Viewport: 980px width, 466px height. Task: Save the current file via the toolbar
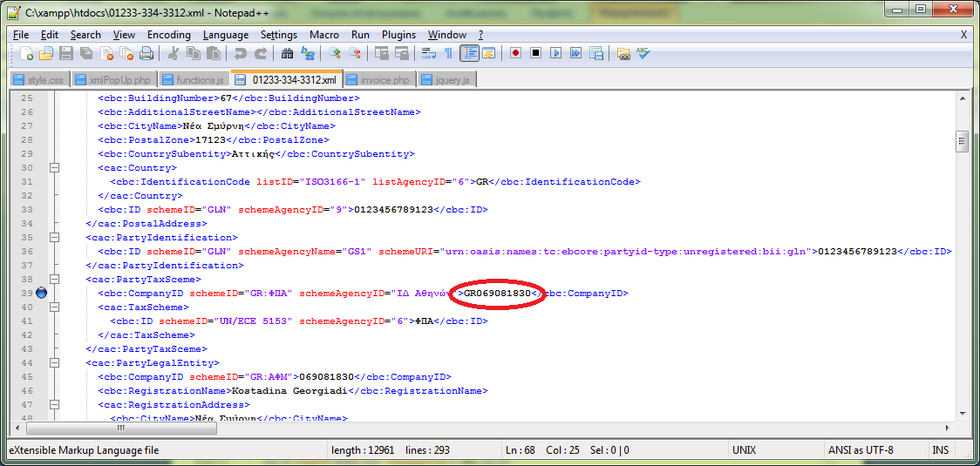click(x=65, y=54)
